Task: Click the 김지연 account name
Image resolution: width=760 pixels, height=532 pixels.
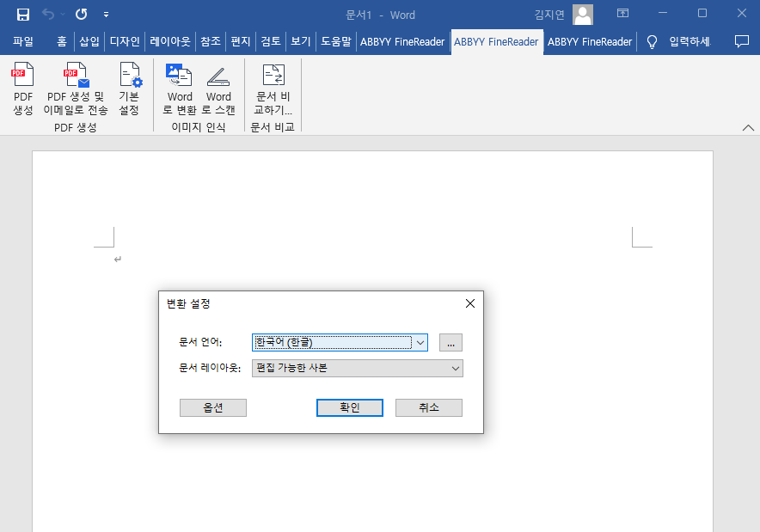Action: point(549,15)
